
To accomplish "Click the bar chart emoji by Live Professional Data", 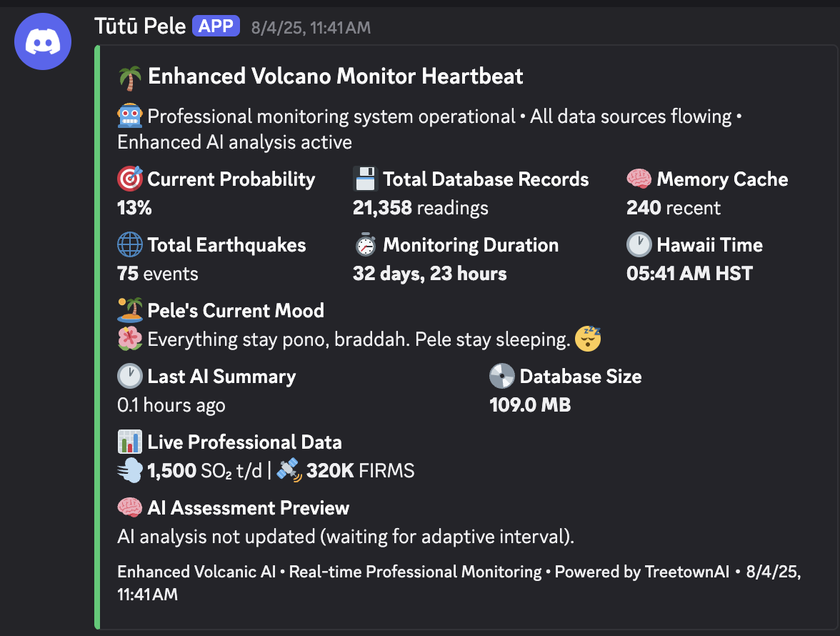I will pyautogui.click(x=129, y=442).
